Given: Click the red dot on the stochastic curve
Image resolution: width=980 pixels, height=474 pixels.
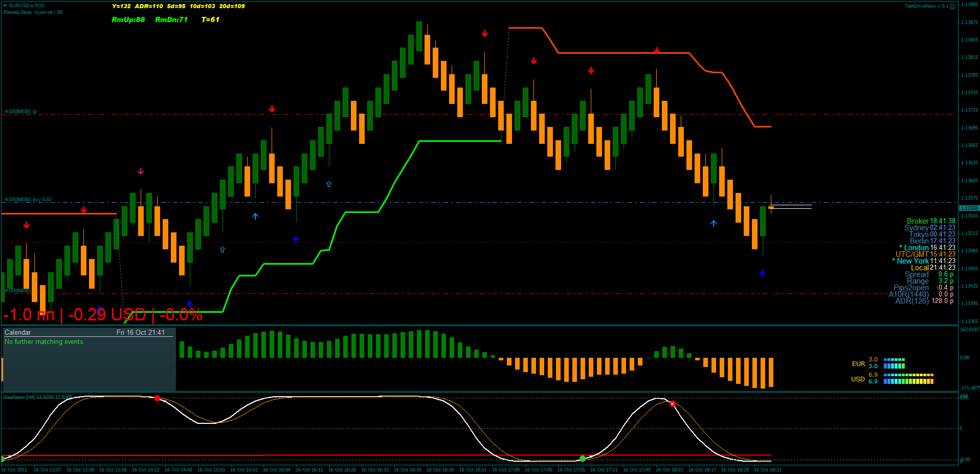Looking at the screenshot, I should click(x=157, y=398).
